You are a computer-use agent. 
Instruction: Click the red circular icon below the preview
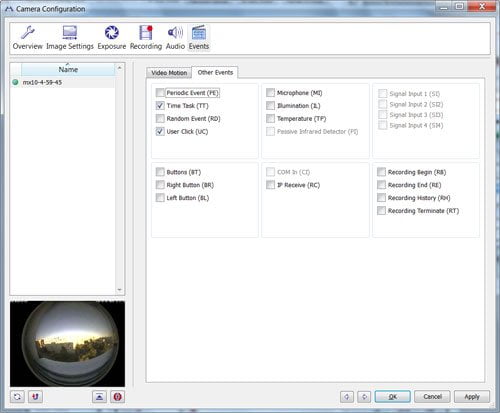click(117, 396)
